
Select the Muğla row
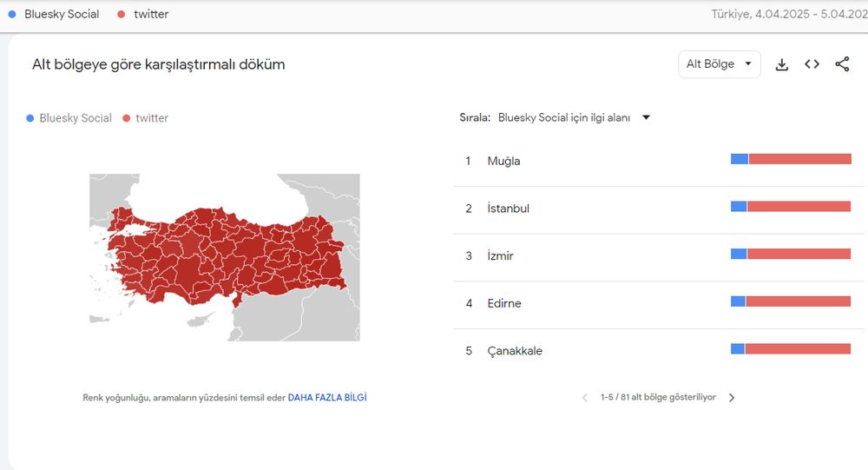tap(658, 161)
